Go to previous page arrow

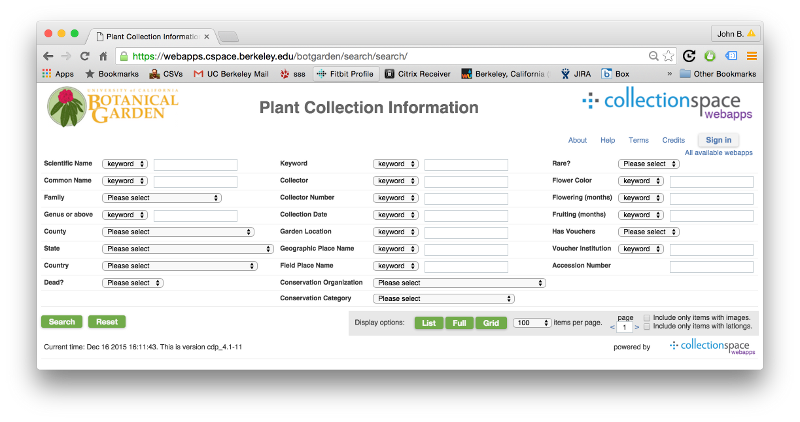tap(612, 328)
